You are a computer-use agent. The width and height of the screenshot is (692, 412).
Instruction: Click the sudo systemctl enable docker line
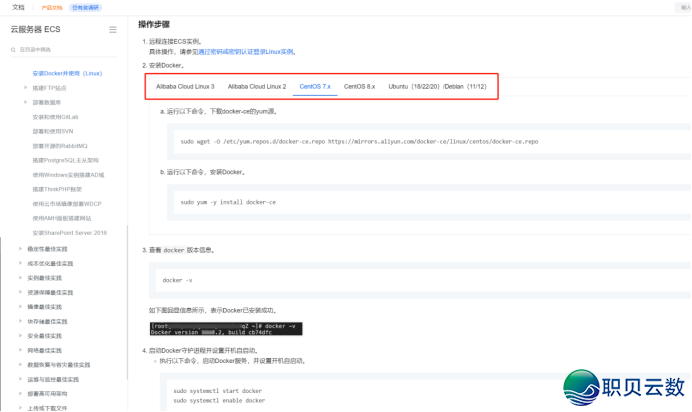[219, 401]
